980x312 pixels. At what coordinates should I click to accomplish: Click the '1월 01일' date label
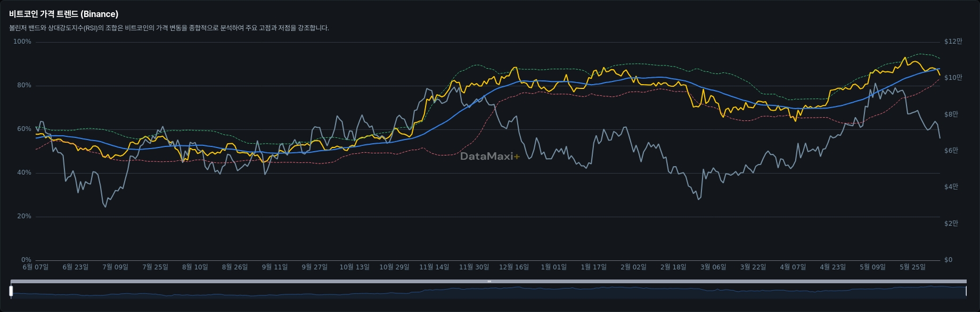click(x=554, y=267)
